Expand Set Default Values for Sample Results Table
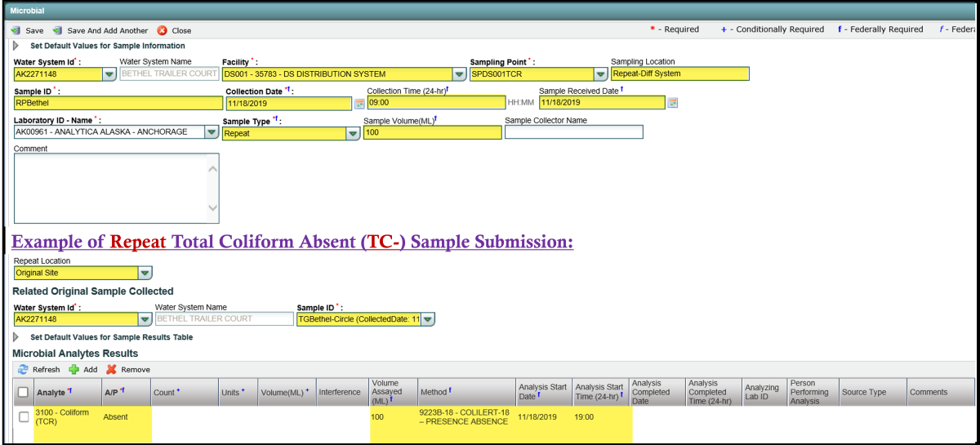 pyautogui.click(x=16, y=336)
